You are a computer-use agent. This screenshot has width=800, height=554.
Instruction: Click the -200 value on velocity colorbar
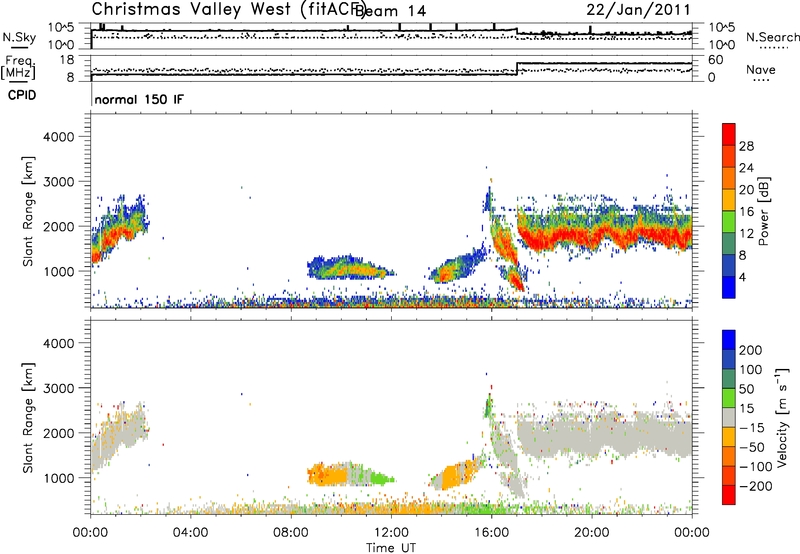tap(756, 486)
